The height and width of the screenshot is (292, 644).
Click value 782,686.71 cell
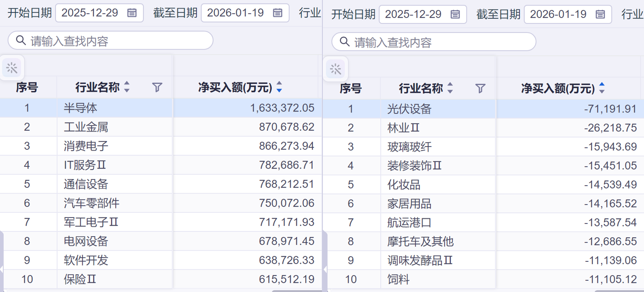pyautogui.click(x=248, y=165)
